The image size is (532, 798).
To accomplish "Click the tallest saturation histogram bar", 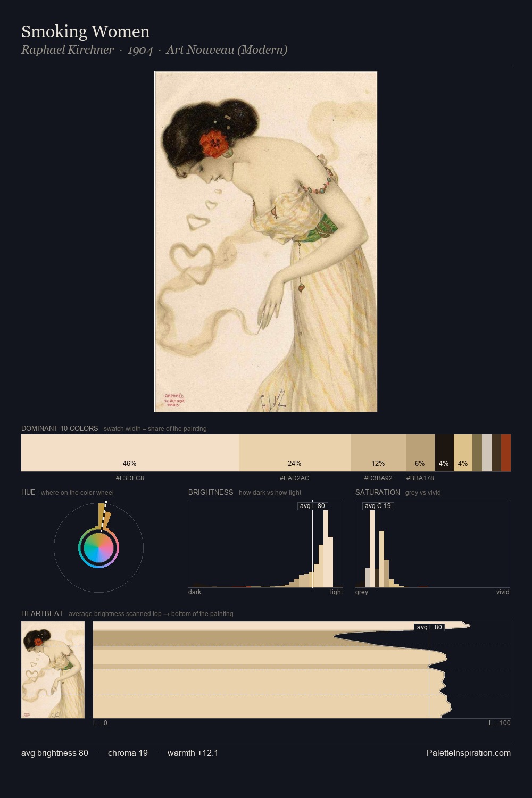I will pos(372,548).
